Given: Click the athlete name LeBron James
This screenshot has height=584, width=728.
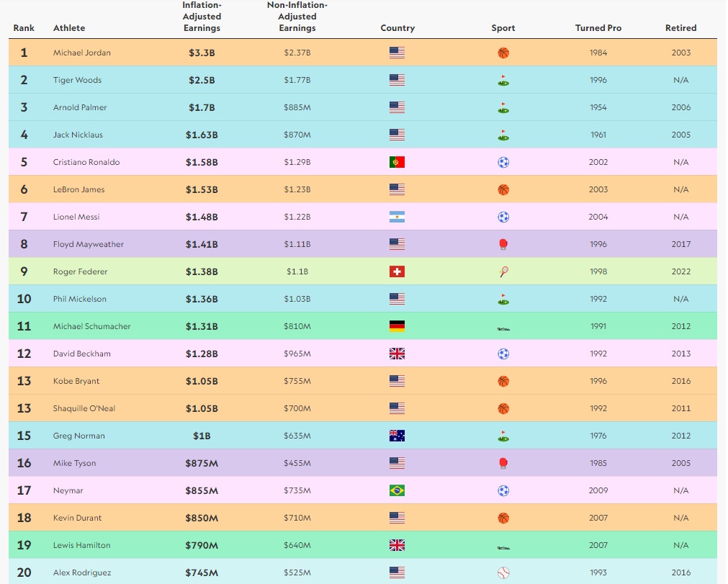Looking at the screenshot, I should tap(78, 189).
